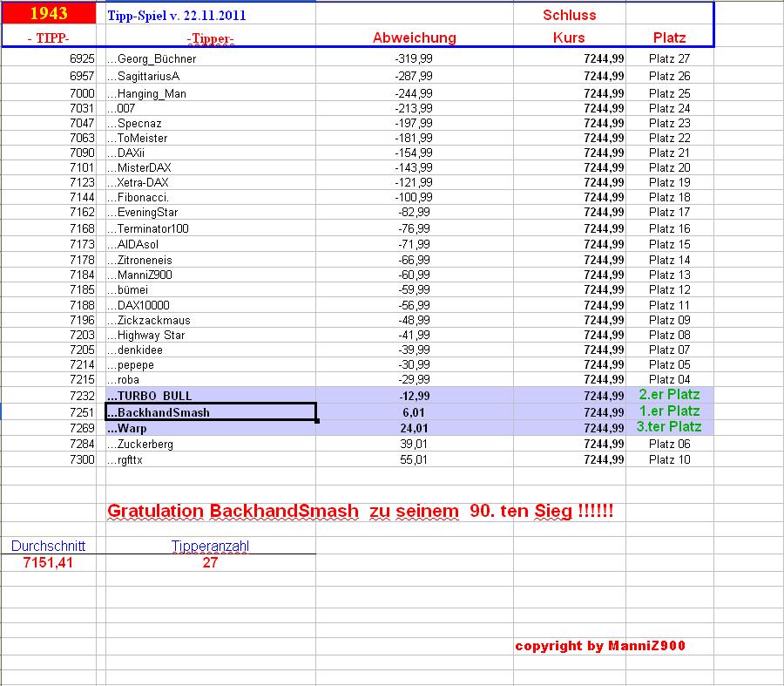The image size is (784, 686).
Task: Select the red 1943 header cell
Action: coord(49,13)
